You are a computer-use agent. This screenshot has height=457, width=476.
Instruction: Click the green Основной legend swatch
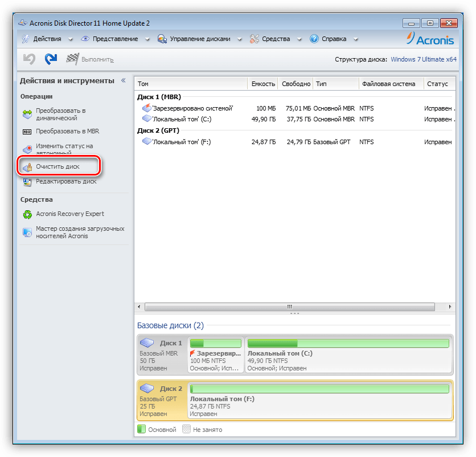pyautogui.click(x=141, y=429)
